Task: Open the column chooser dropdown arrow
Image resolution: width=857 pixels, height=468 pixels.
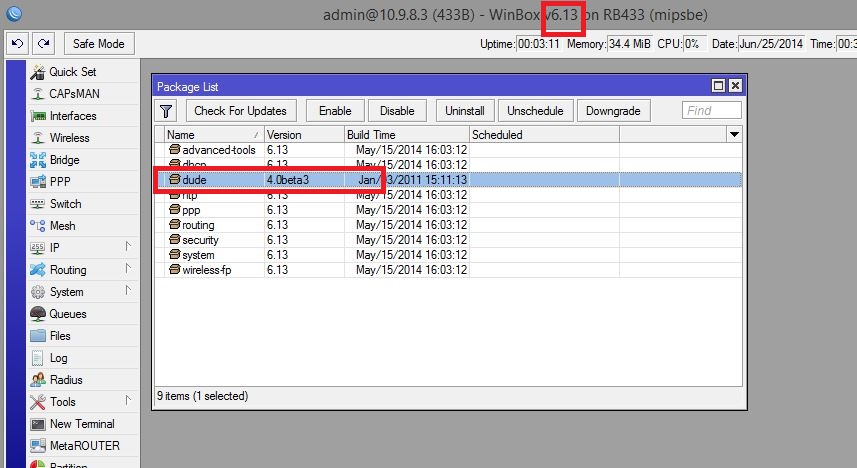Action: (735, 134)
